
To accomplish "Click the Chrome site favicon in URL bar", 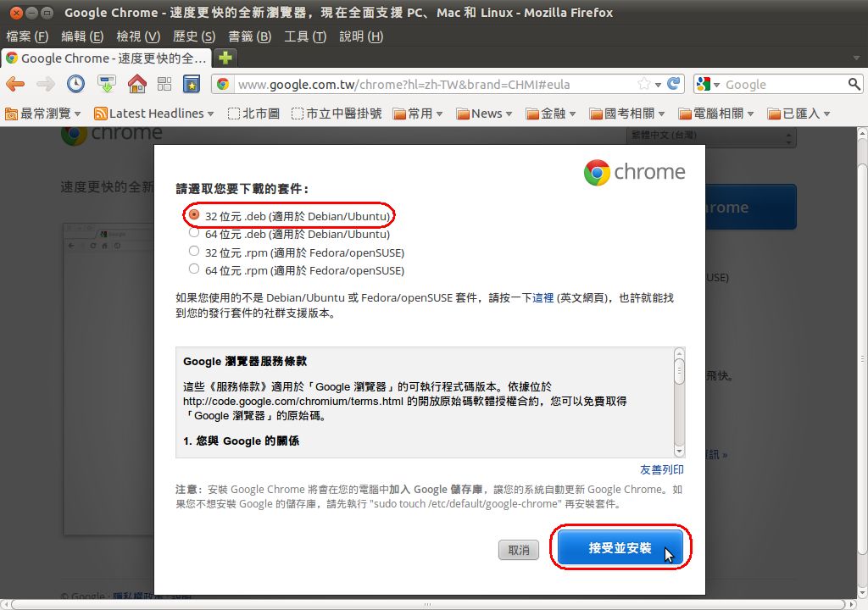I will [223, 84].
